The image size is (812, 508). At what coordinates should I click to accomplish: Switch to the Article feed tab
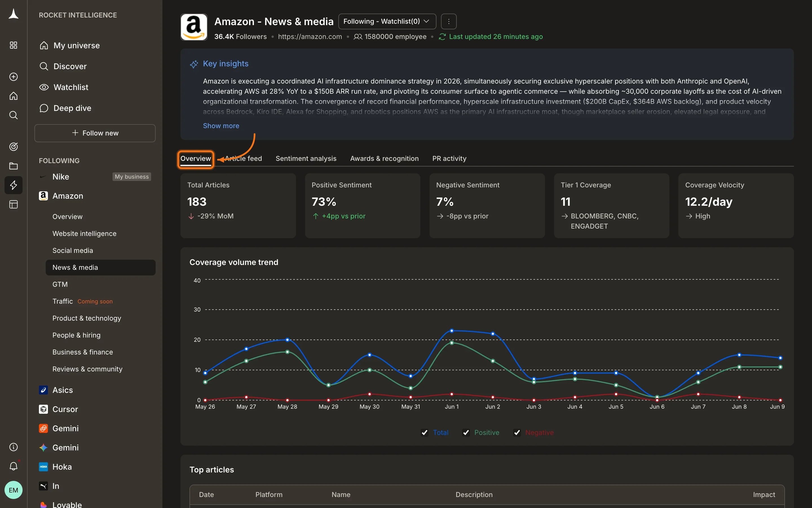point(243,159)
